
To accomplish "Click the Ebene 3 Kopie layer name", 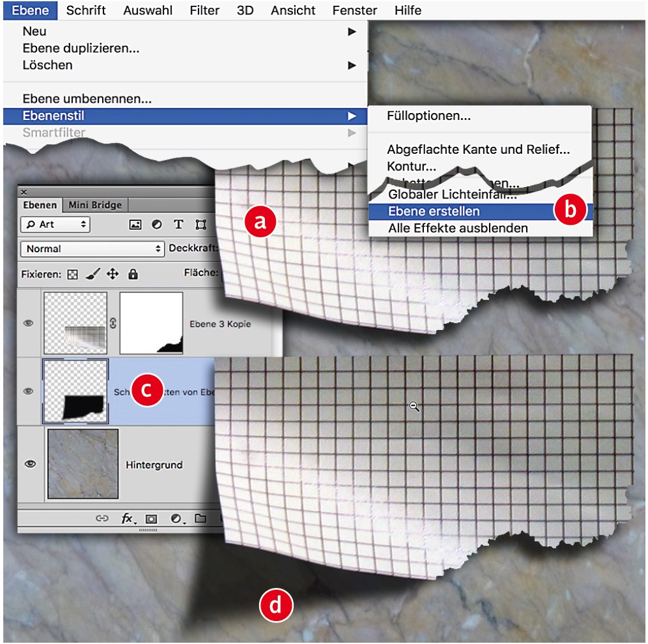I will tap(220, 324).
